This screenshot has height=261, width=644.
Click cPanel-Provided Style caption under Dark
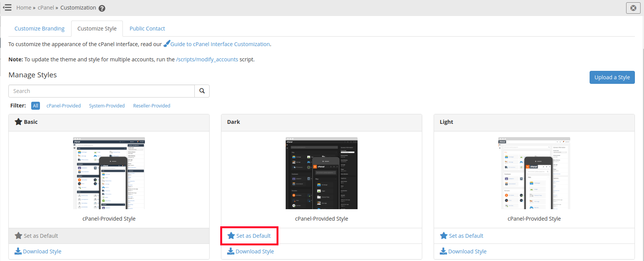321,219
